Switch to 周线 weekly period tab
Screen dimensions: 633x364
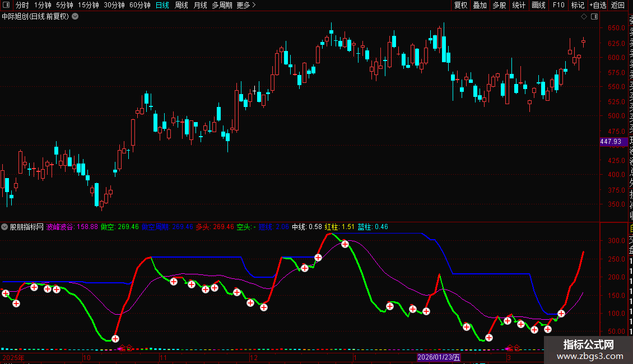(x=181, y=5)
